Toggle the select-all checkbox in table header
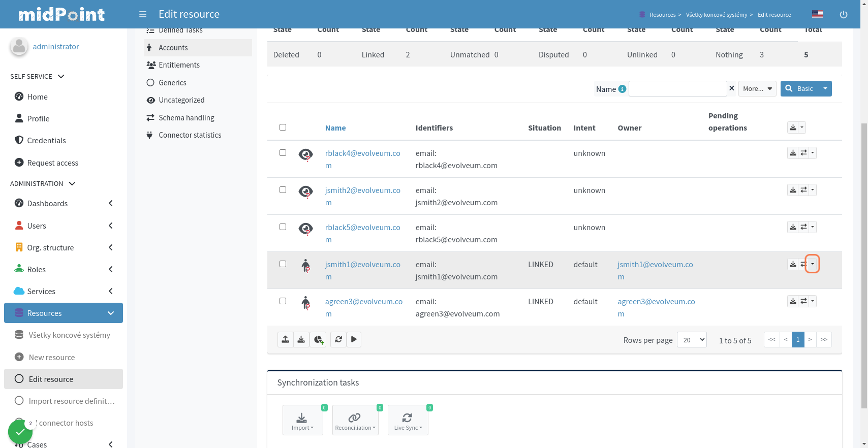The height and width of the screenshot is (448, 868). tap(283, 127)
